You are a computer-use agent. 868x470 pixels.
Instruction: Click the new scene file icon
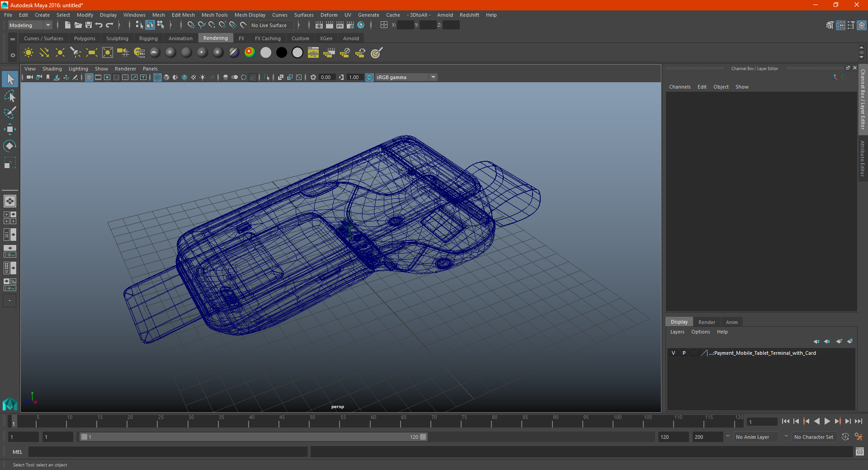point(67,25)
